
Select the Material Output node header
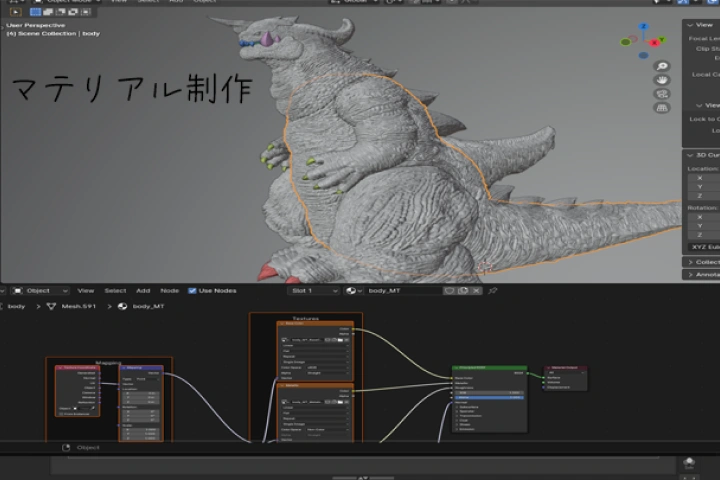[x=565, y=368]
